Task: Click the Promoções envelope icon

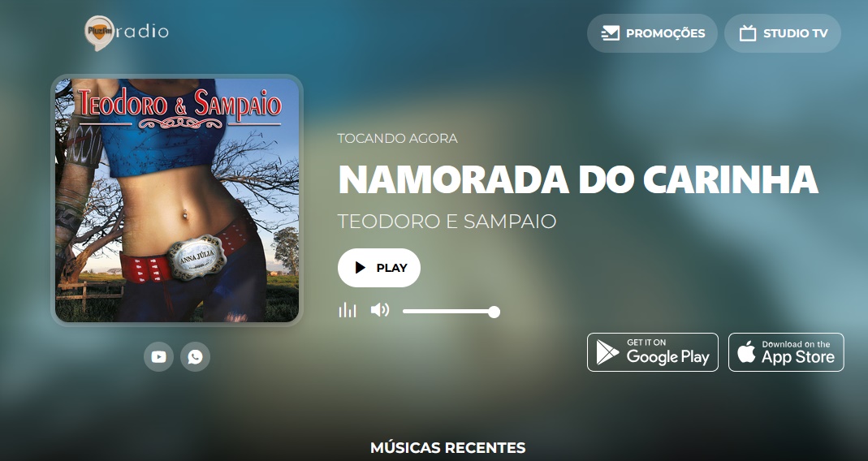Action: pos(610,33)
